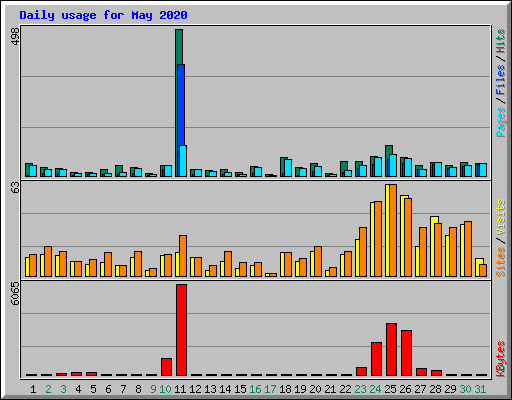Click day label 29 on the axis
512x400 pixels.
tap(450, 389)
